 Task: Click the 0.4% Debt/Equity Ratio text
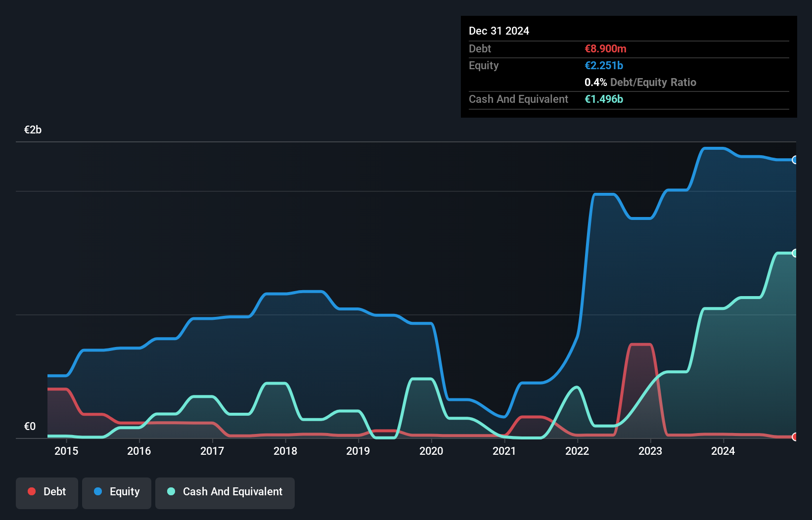(x=640, y=82)
